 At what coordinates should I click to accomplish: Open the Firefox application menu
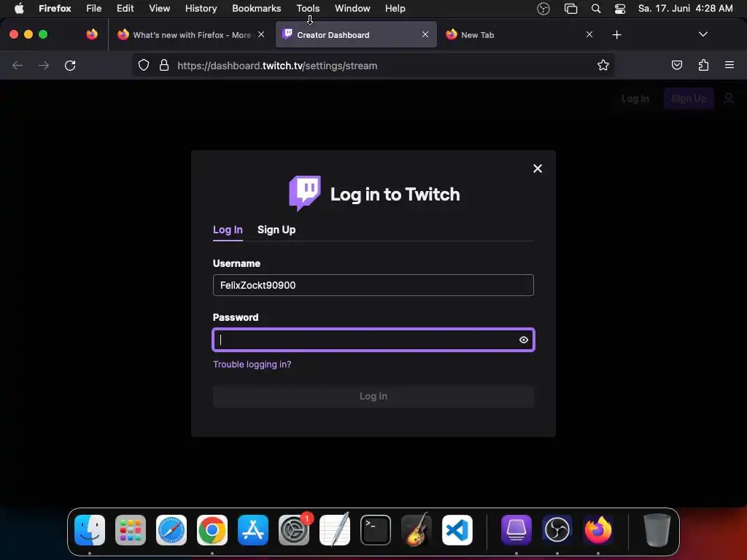point(55,8)
